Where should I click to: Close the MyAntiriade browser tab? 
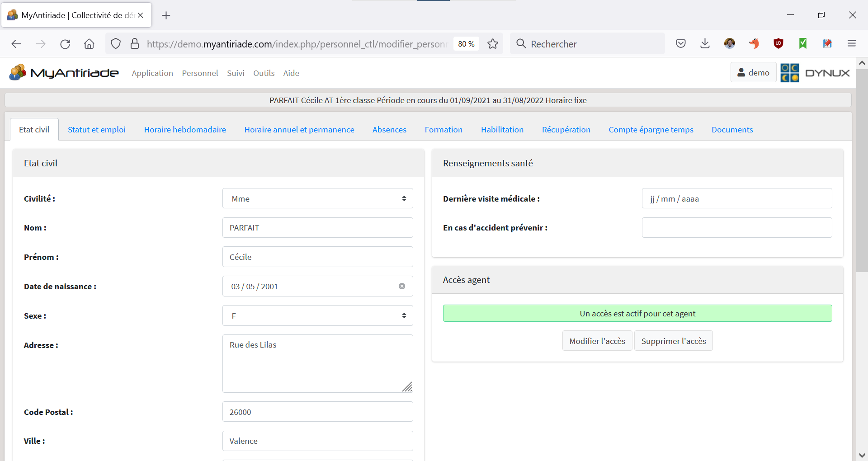(x=141, y=15)
